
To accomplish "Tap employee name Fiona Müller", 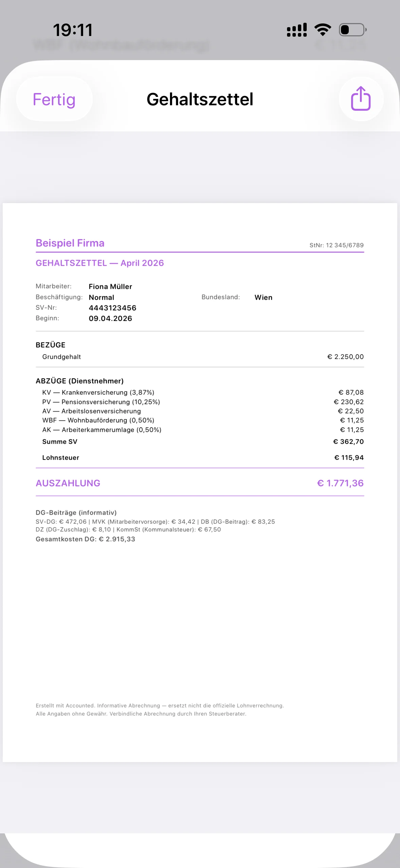I will [x=110, y=287].
